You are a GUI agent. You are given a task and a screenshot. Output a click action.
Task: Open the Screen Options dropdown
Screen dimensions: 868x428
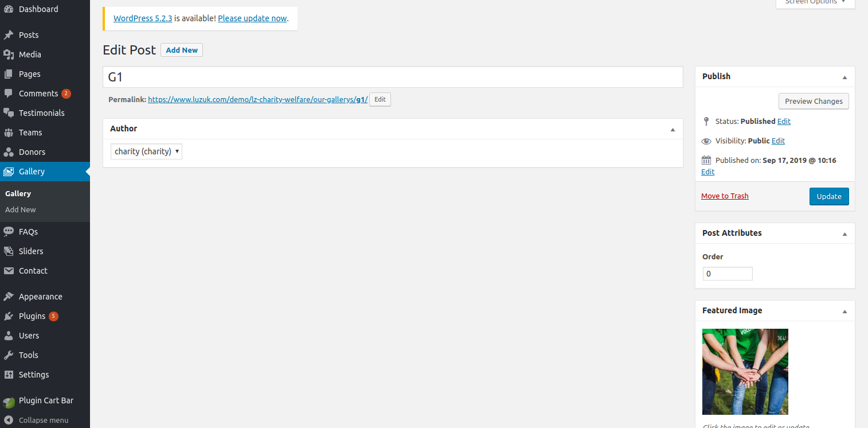815,2
